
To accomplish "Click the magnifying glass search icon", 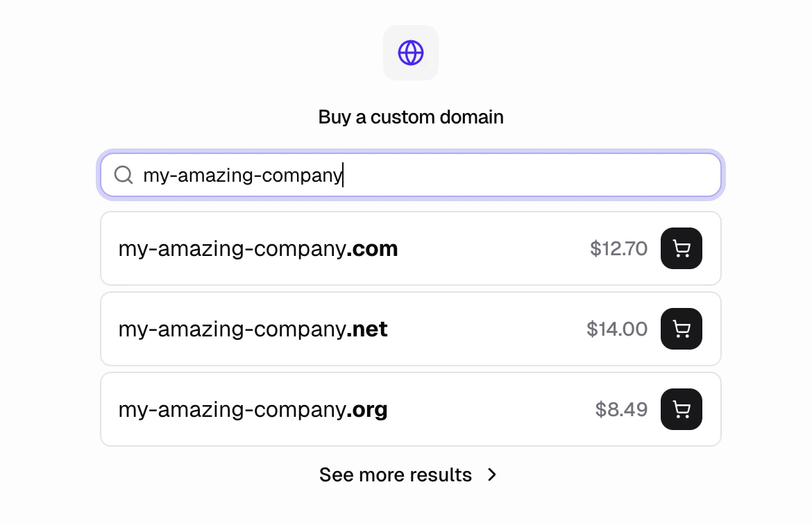I will (x=124, y=175).
